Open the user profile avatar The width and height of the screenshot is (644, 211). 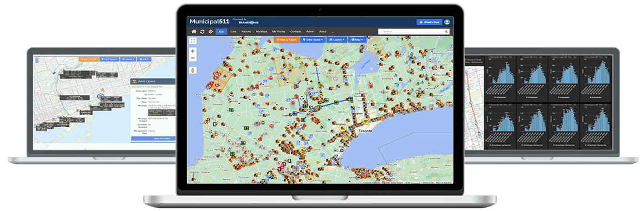[447, 22]
